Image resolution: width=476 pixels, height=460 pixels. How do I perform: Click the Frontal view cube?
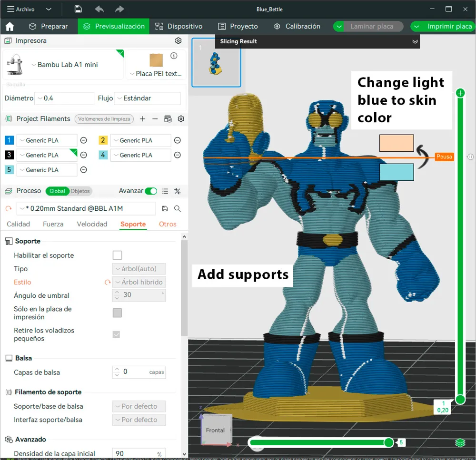(x=216, y=430)
